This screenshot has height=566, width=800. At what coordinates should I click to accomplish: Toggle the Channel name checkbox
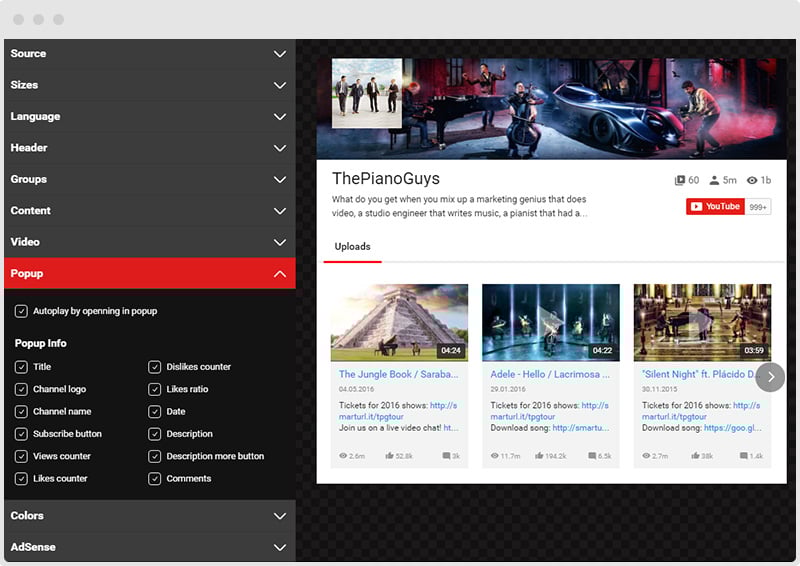[21, 412]
